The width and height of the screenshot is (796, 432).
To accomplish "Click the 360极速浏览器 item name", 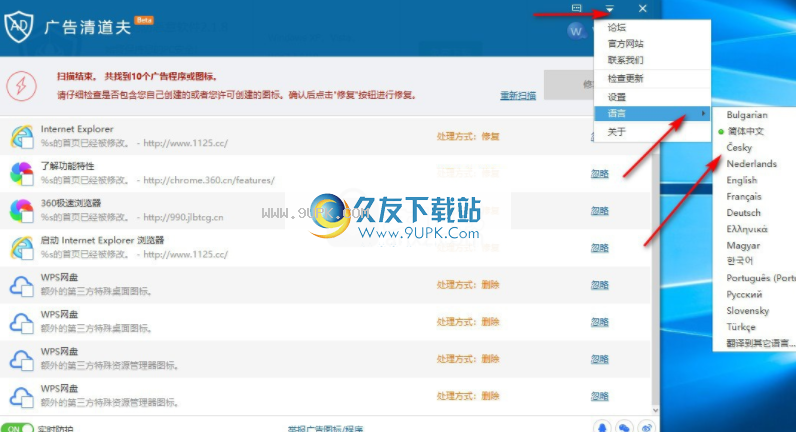I will [71, 203].
